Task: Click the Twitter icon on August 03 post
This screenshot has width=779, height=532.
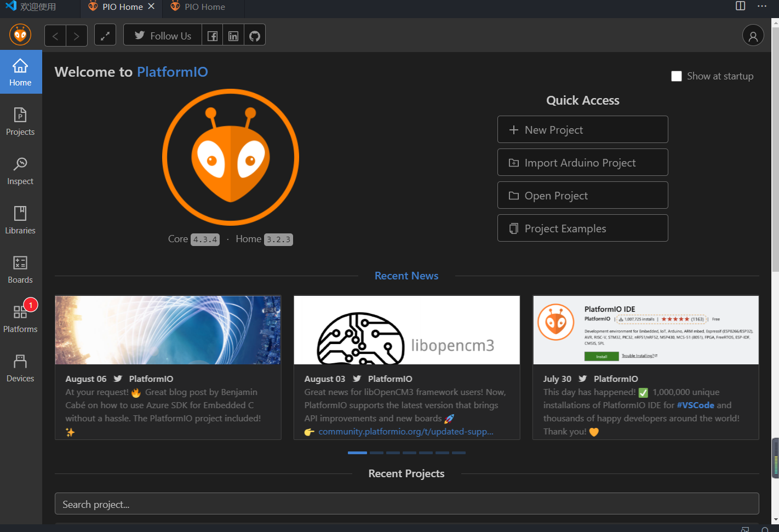Action: [x=357, y=379]
